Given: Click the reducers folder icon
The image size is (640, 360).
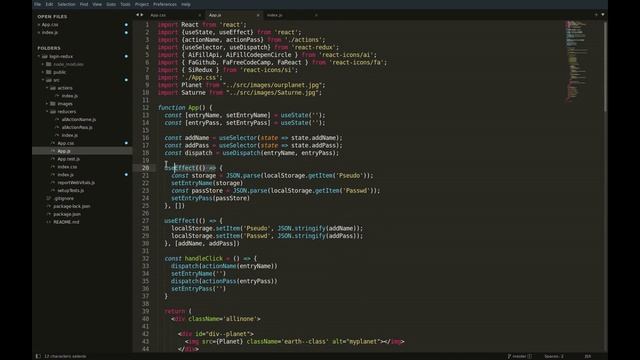Looking at the screenshot, I should (x=53, y=111).
